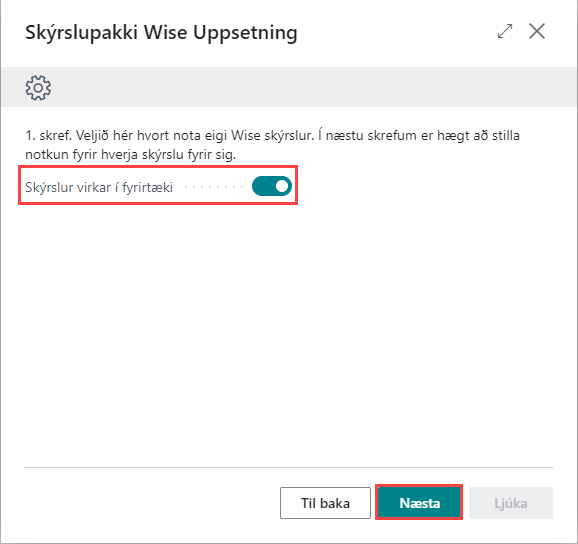The height and width of the screenshot is (544, 578).
Task: Click the notkun fyrir hverja skýrslu text line
Action: pyautogui.click(x=130, y=154)
